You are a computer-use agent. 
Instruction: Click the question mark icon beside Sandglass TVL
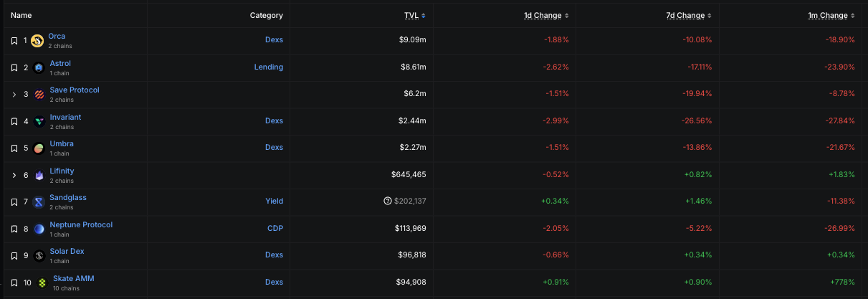pos(387,201)
